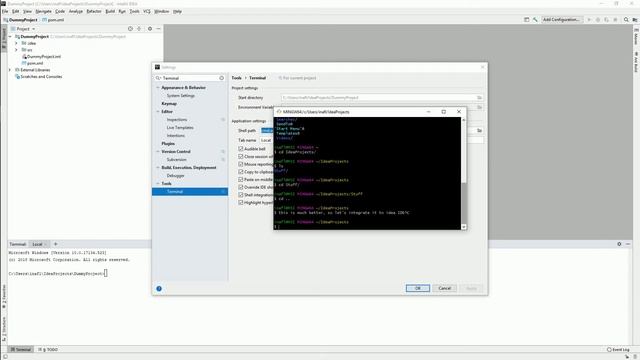Open Scratches and Consoles node

click(x=38, y=77)
